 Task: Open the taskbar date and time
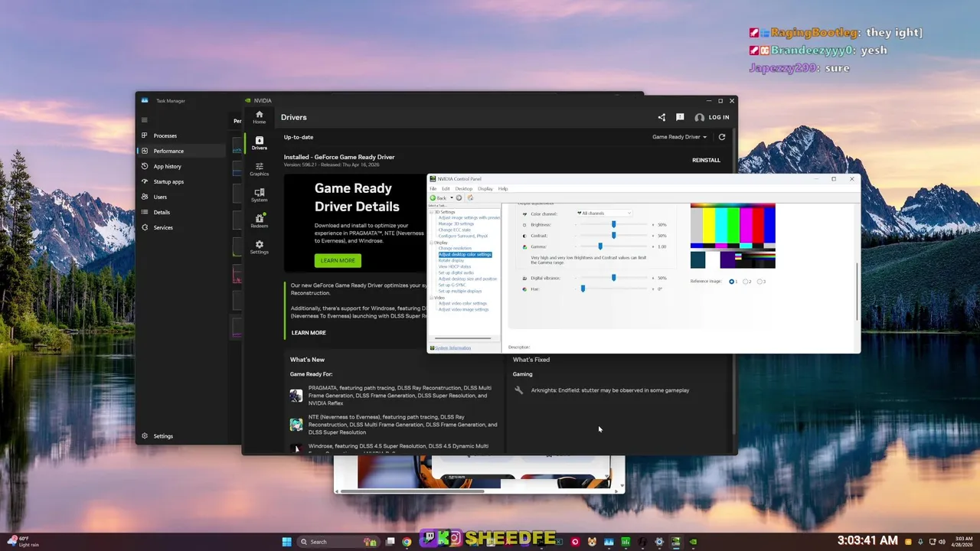click(x=964, y=541)
